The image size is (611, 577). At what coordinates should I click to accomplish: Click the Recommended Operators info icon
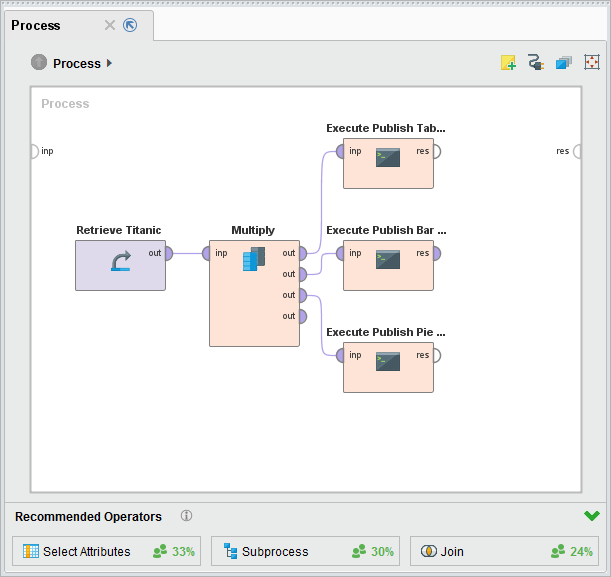point(186,517)
